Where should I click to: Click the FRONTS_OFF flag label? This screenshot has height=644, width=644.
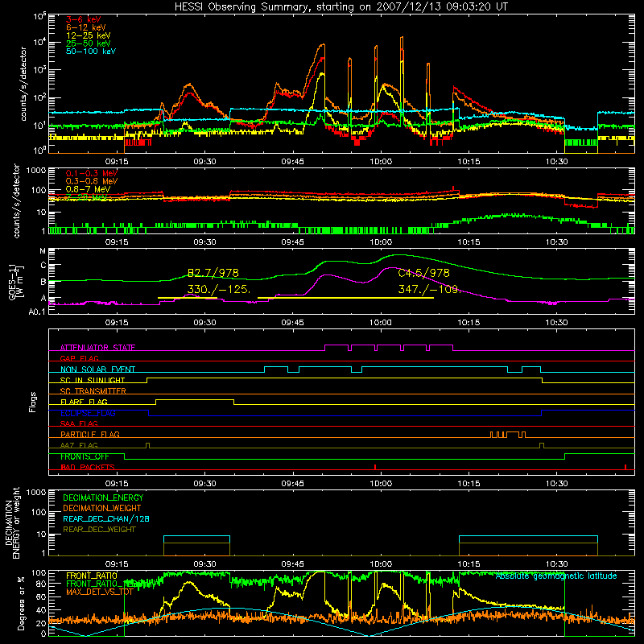(x=85, y=456)
